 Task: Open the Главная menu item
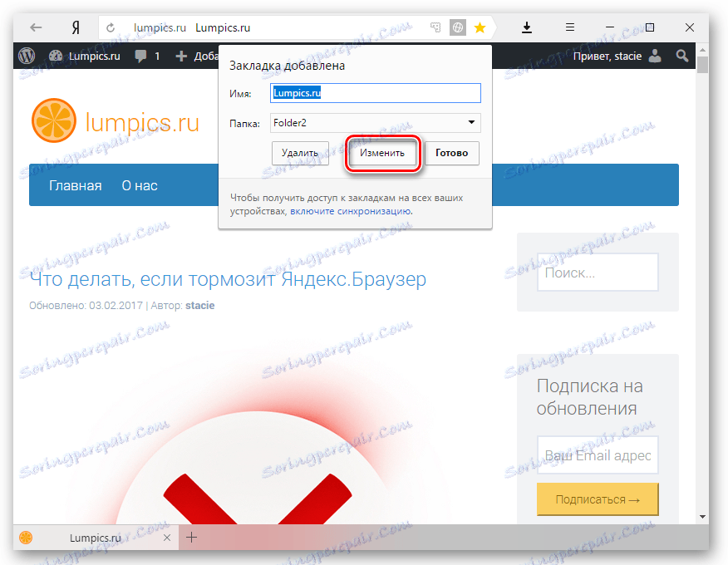[x=76, y=185]
